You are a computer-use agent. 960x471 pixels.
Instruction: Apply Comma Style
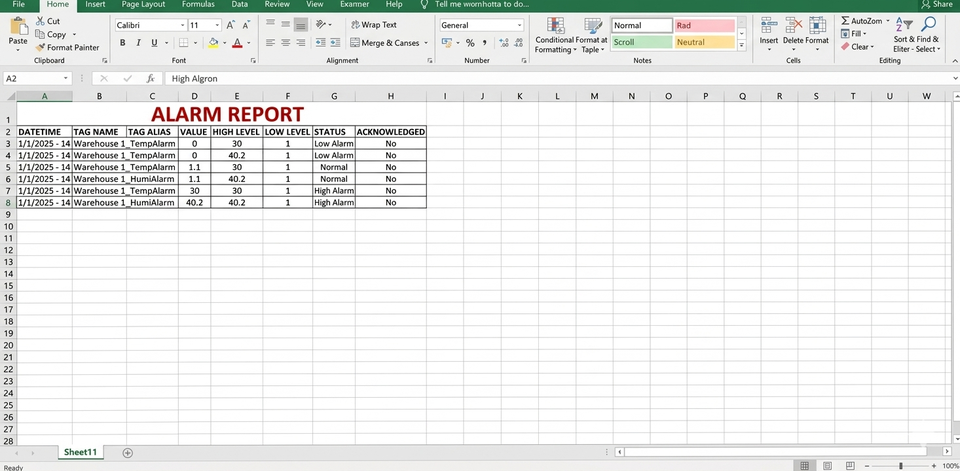tap(485, 43)
